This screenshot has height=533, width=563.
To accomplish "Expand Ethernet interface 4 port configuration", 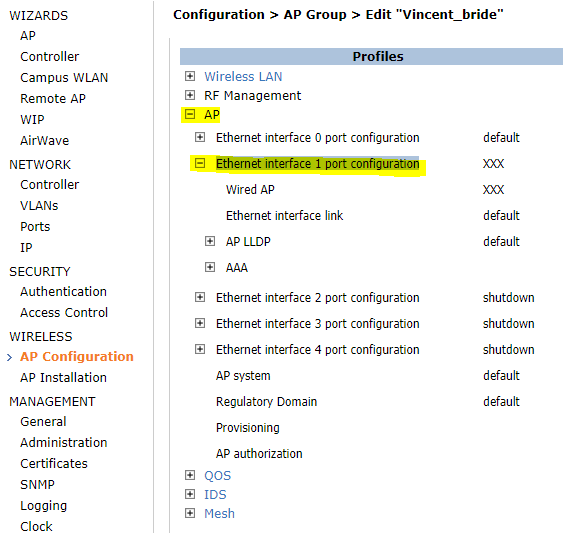I will pos(200,349).
